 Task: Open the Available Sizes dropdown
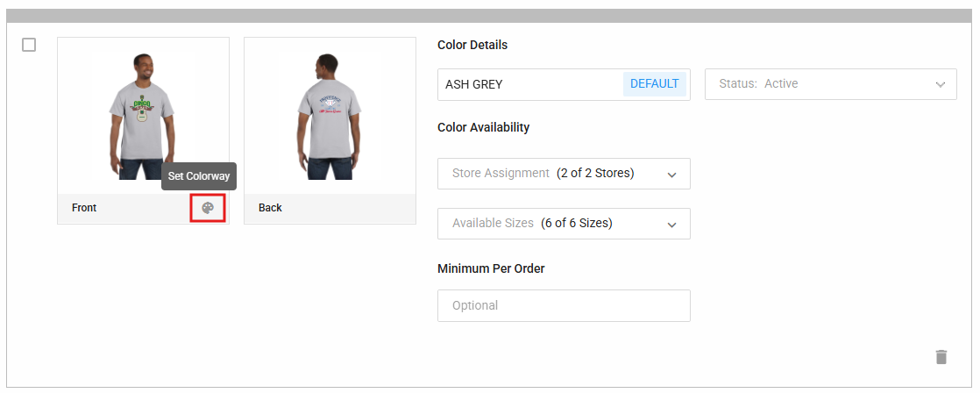pos(563,224)
